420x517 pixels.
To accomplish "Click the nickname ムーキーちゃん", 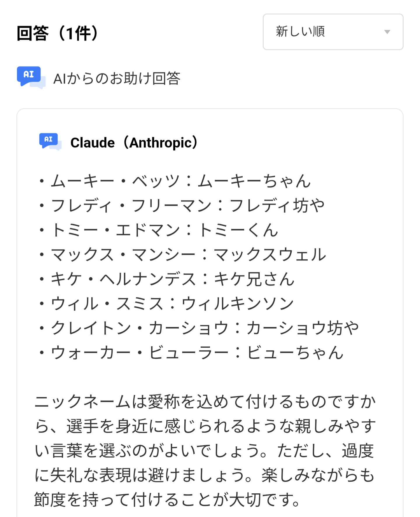I will click(x=254, y=181).
